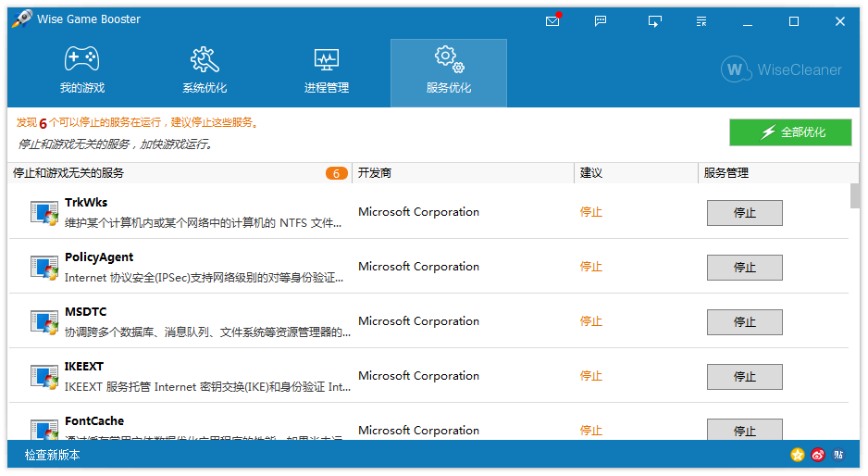This screenshot has height=476, width=868.
Task: Stop the TrkWks service
Action: (x=744, y=213)
